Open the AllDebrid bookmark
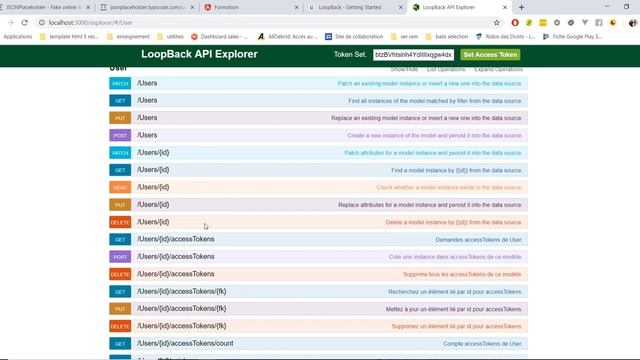 (x=288, y=37)
